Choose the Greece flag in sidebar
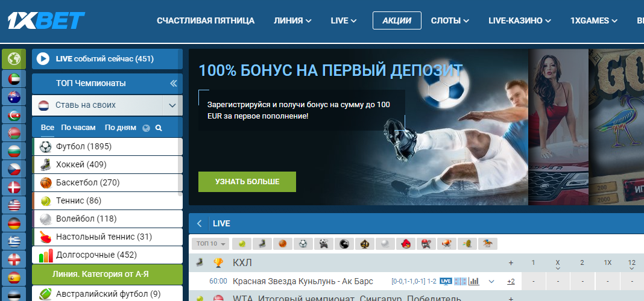The height and width of the screenshot is (301, 644). coord(14,241)
